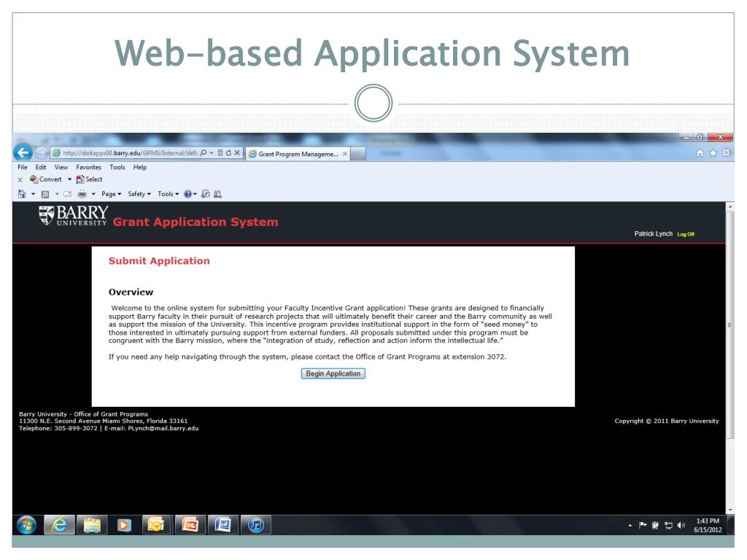The width and height of the screenshot is (747, 560).
Task: Open Outlook from the taskbar
Action: click(156, 525)
